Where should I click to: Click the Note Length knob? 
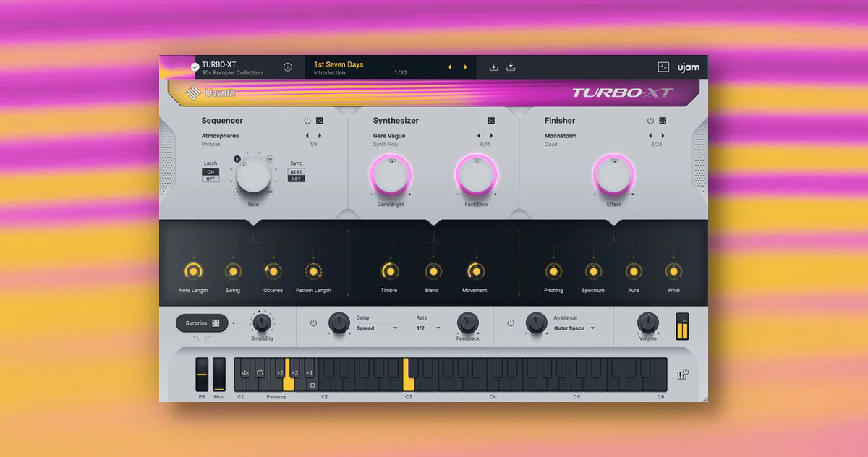pos(193,271)
